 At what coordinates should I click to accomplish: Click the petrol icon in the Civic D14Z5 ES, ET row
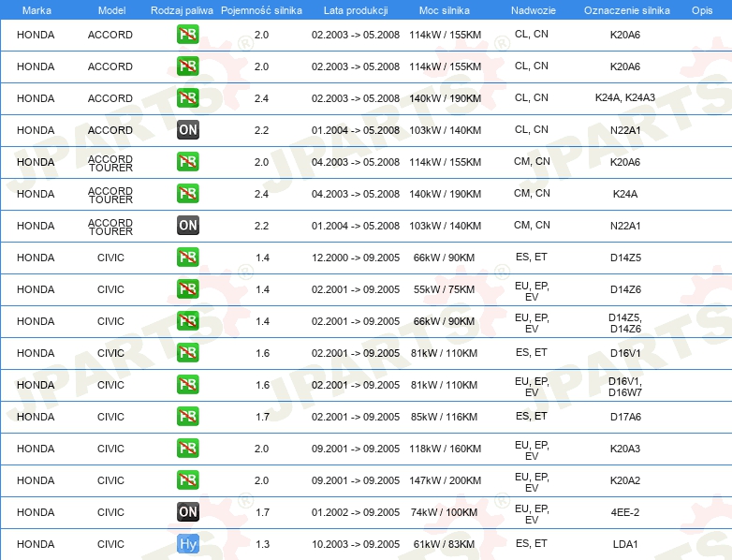[187, 258]
